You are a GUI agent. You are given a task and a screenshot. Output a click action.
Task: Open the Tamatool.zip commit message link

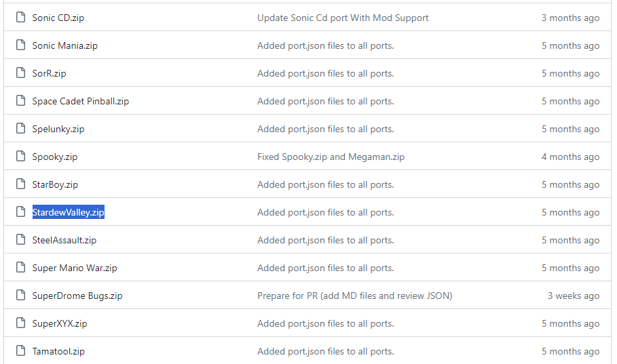325,351
